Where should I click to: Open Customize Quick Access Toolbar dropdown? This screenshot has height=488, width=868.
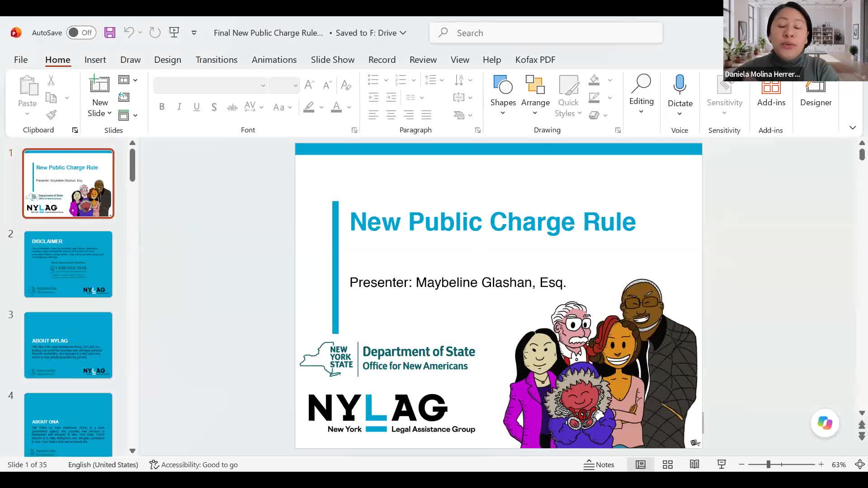click(x=194, y=33)
